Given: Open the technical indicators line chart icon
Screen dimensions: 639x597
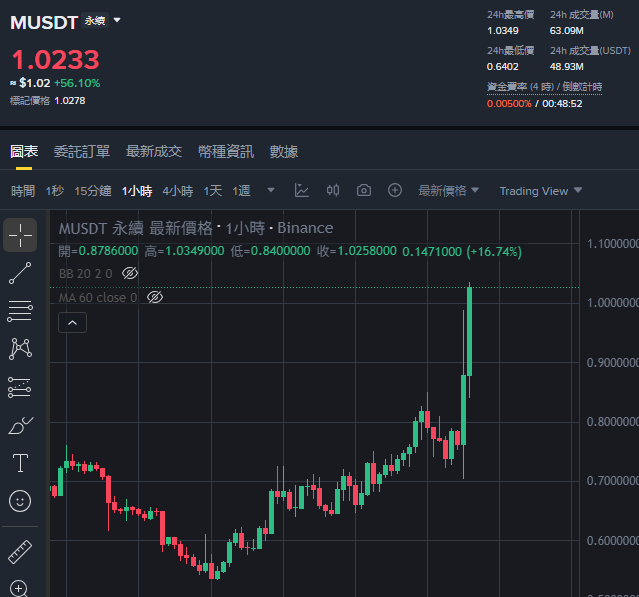Looking at the screenshot, I should (x=302, y=190).
